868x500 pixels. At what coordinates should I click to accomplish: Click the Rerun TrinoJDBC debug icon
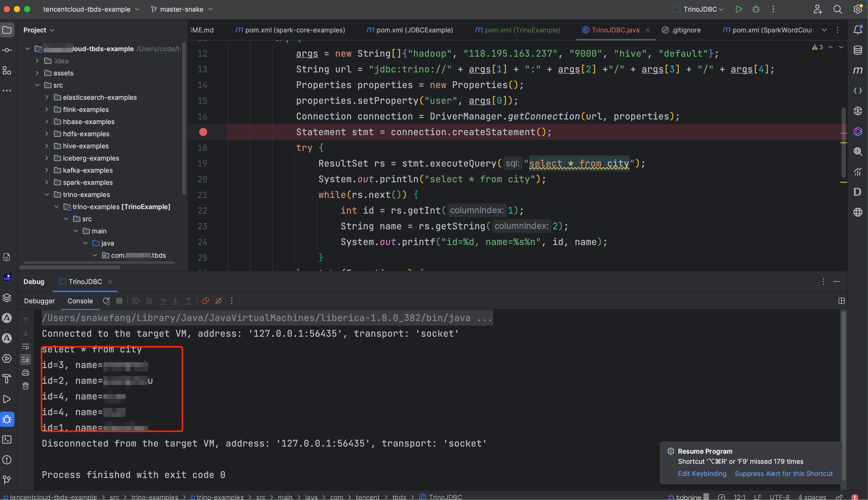click(x=106, y=301)
